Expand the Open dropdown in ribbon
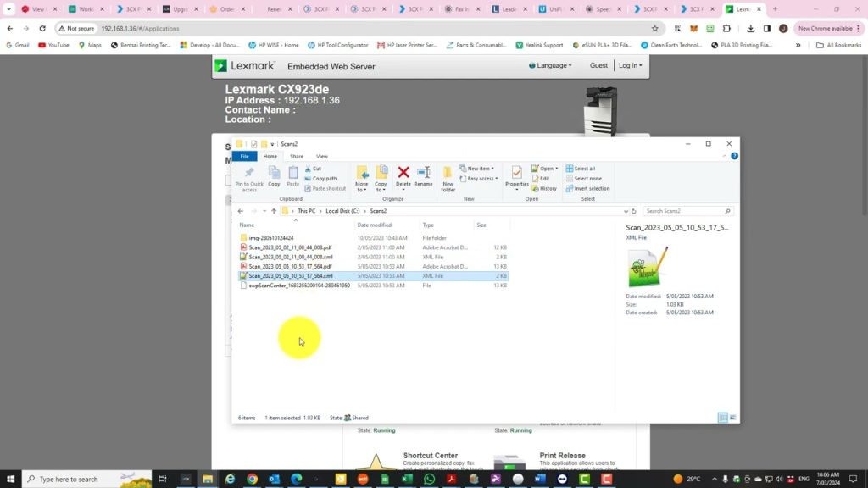This screenshot has width=868, height=488. tap(545, 169)
